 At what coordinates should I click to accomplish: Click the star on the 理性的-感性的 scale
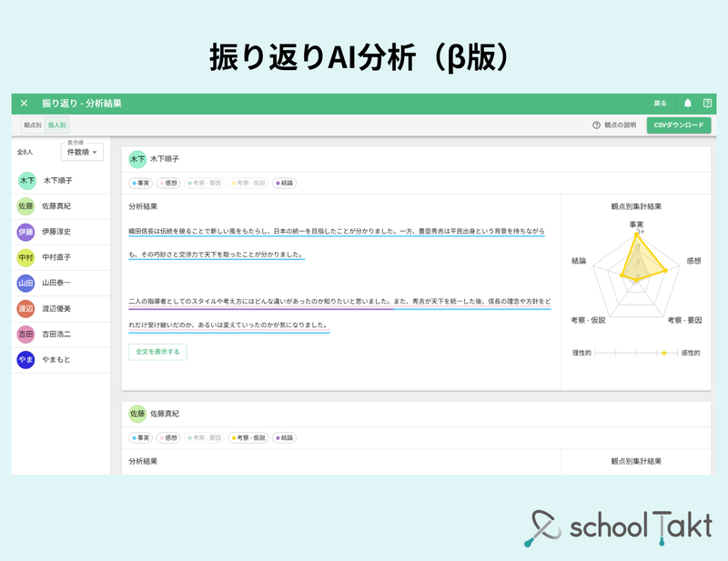pyautogui.click(x=664, y=353)
